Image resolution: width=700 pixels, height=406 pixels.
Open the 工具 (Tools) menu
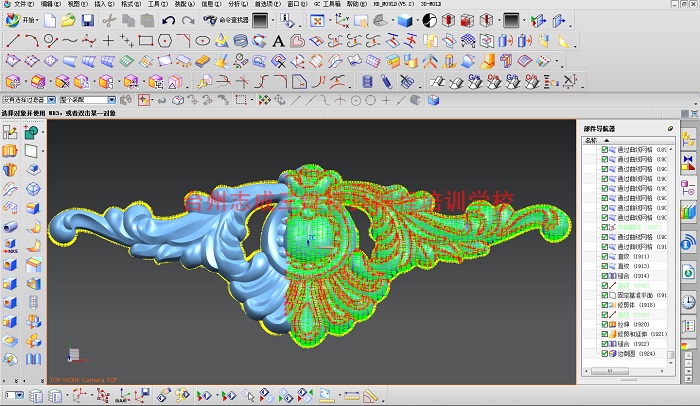(158, 4)
